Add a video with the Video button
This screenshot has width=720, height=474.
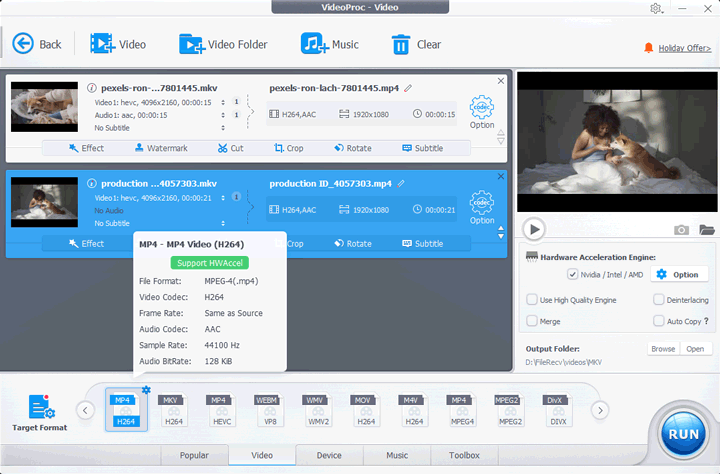[x=118, y=44]
